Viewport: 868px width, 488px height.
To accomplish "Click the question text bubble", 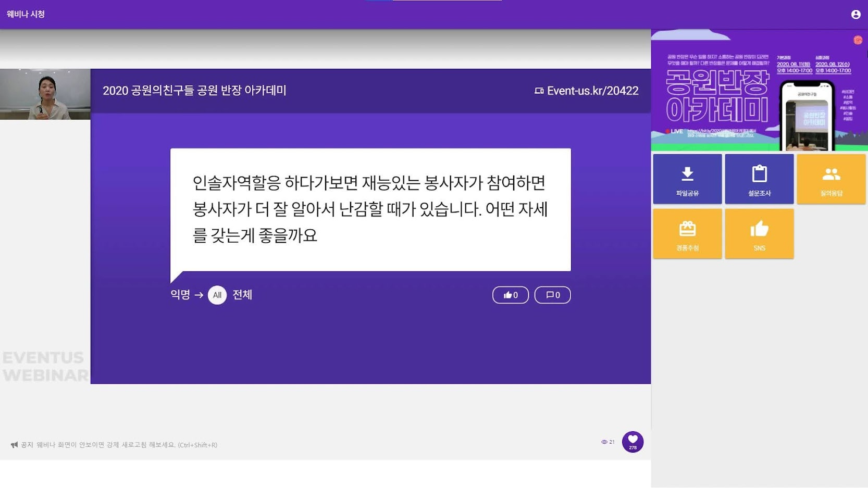I will click(370, 209).
